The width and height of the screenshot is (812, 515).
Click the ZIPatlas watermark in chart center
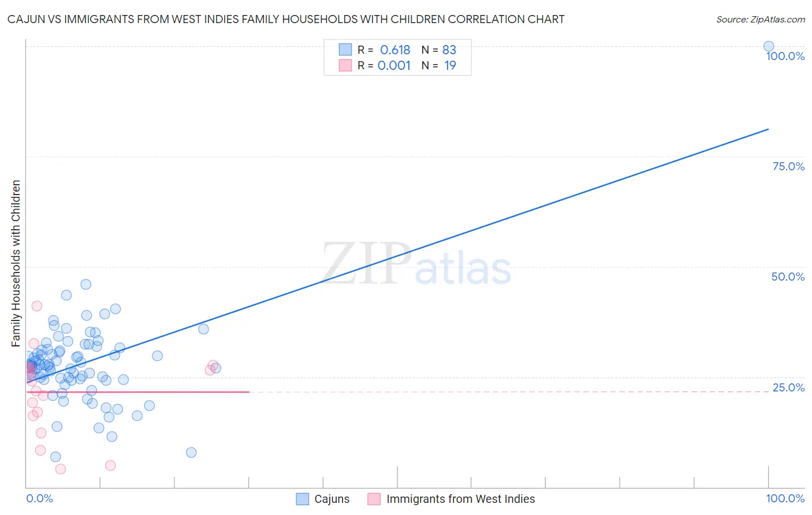coord(416,264)
